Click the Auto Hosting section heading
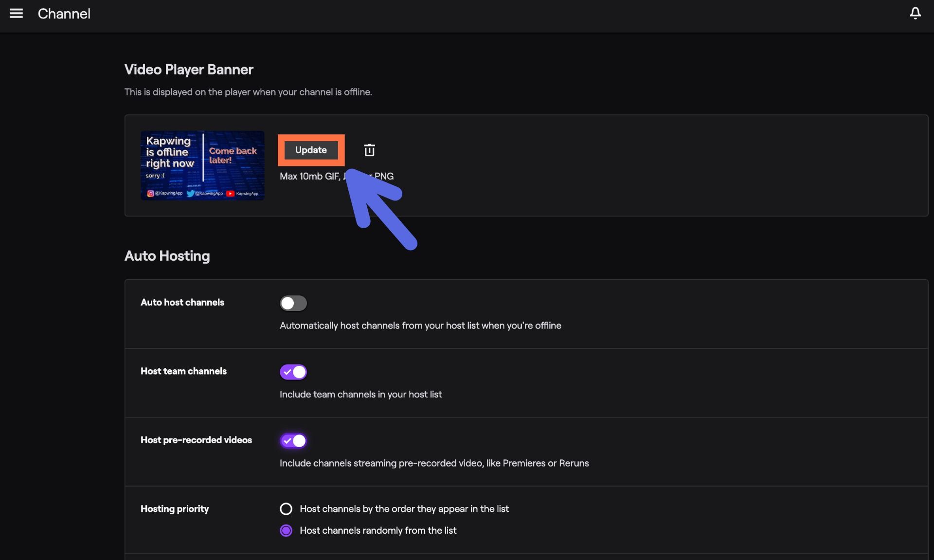 coord(167,256)
